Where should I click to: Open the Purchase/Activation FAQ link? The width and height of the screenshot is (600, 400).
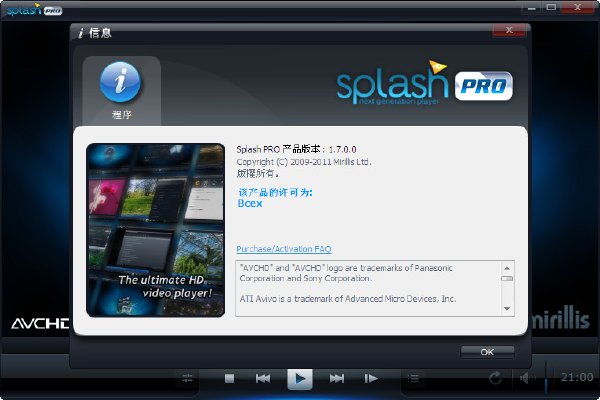coord(284,249)
